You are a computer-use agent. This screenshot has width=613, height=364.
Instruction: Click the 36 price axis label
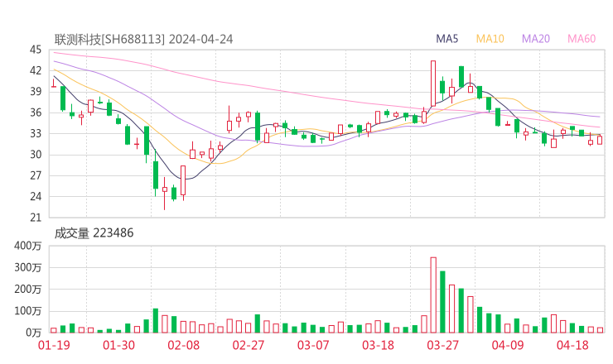(x=36, y=113)
